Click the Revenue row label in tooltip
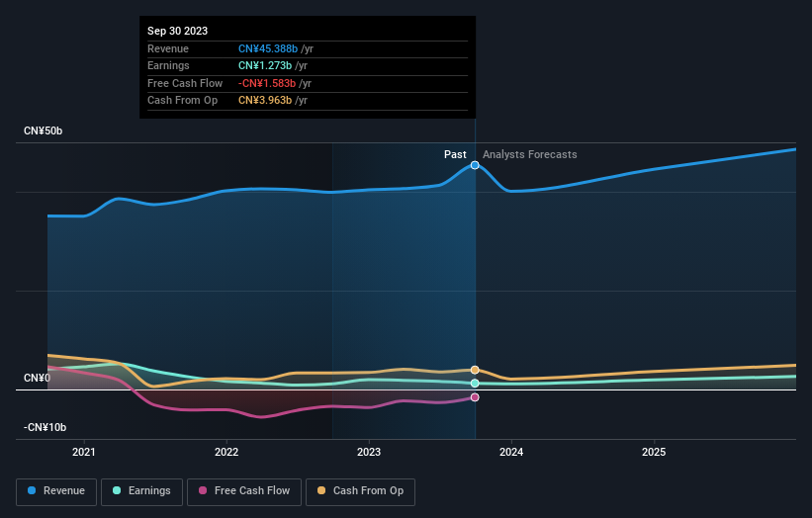The height and width of the screenshot is (518, 812). [168, 48]
